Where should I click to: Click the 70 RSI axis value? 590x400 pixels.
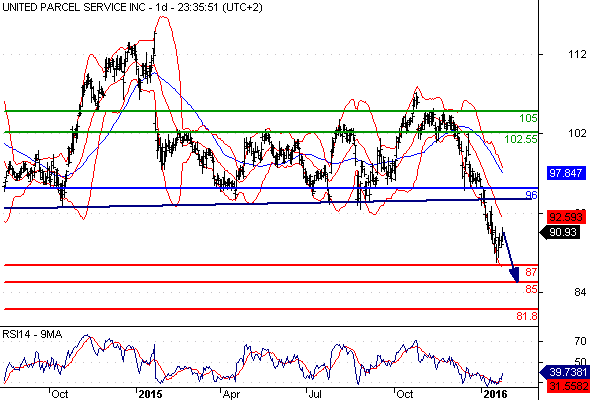[x=580, y=341]
